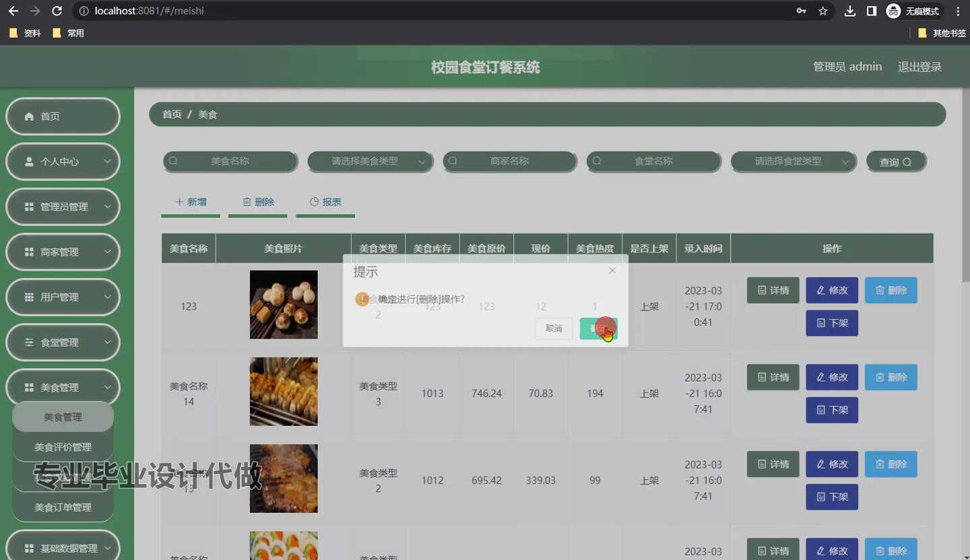Image resolution: width=970 pixels, height=560 pixels.
Task: Click the 管理员 admin label
Action: 847,67
